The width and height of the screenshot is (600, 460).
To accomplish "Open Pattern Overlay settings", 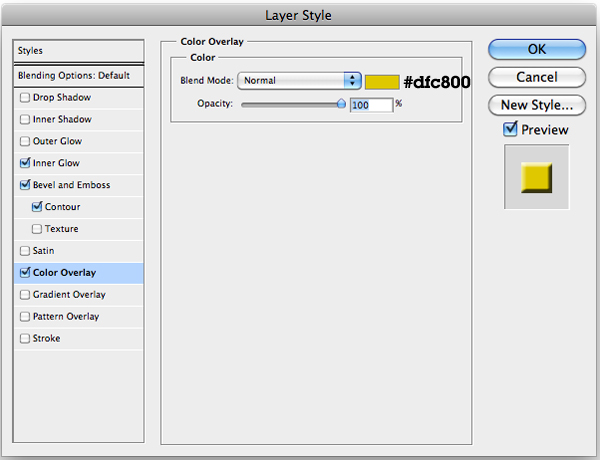I will pyautogui.click(x=78, y=316).
